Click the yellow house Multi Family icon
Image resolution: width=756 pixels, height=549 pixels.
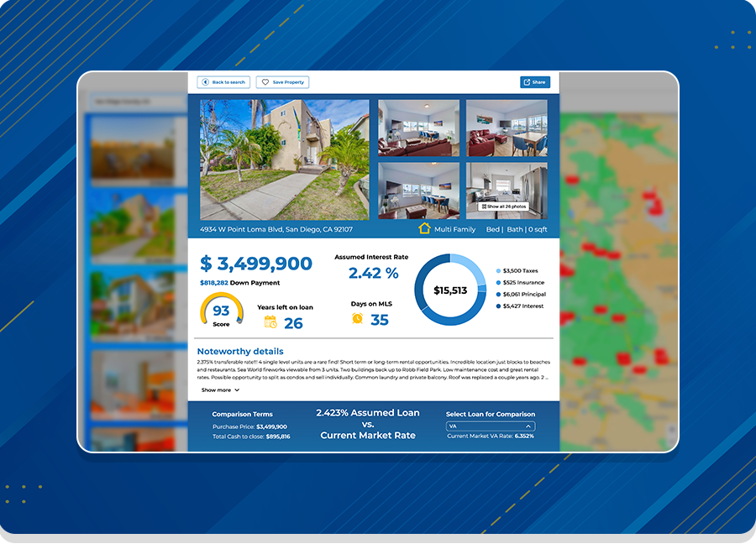point(424,228)
